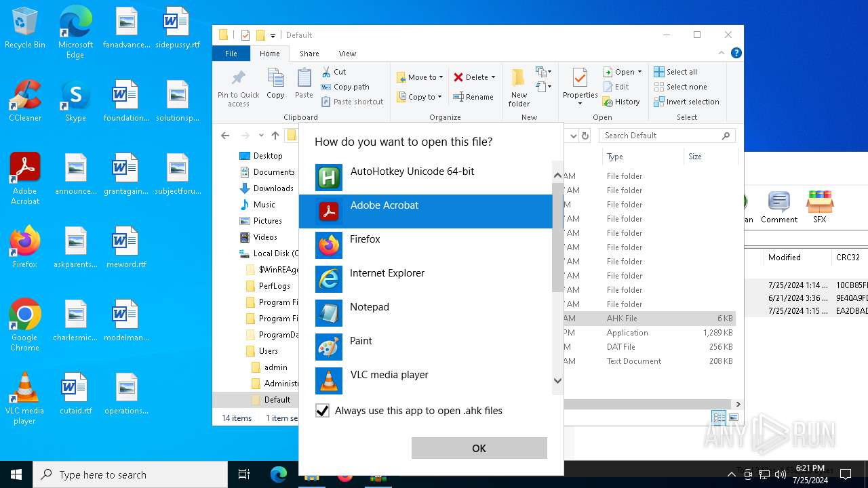The image size is (868, 488).
Task: Select Pictures in navigation pane
Action: pos(260,221)
